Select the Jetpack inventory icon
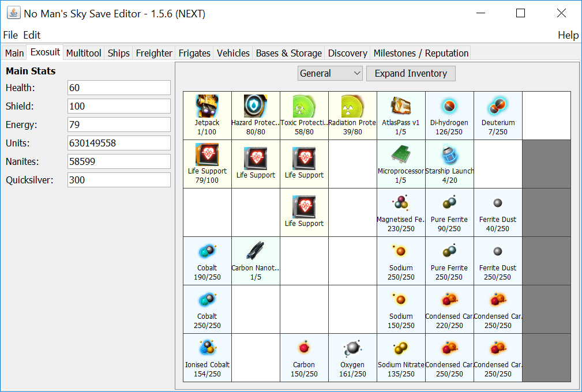Screen dimensions: 582x392 pos(207,106)
